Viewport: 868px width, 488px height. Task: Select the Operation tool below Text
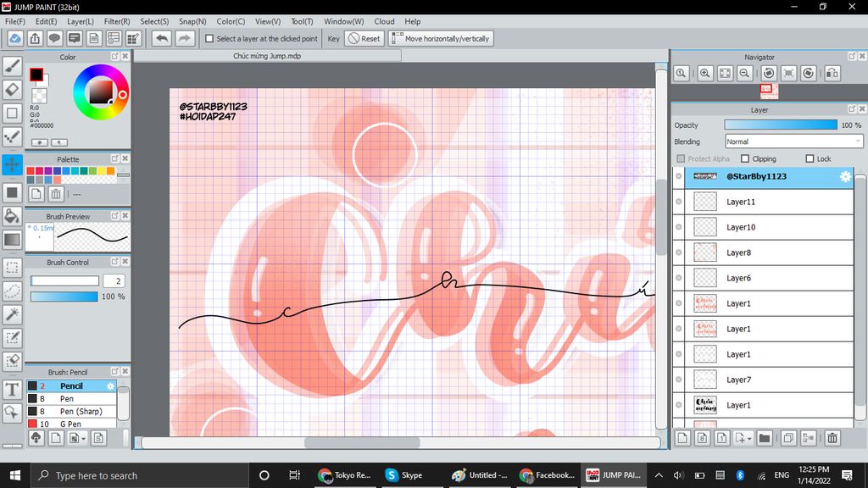pos(12,413)
